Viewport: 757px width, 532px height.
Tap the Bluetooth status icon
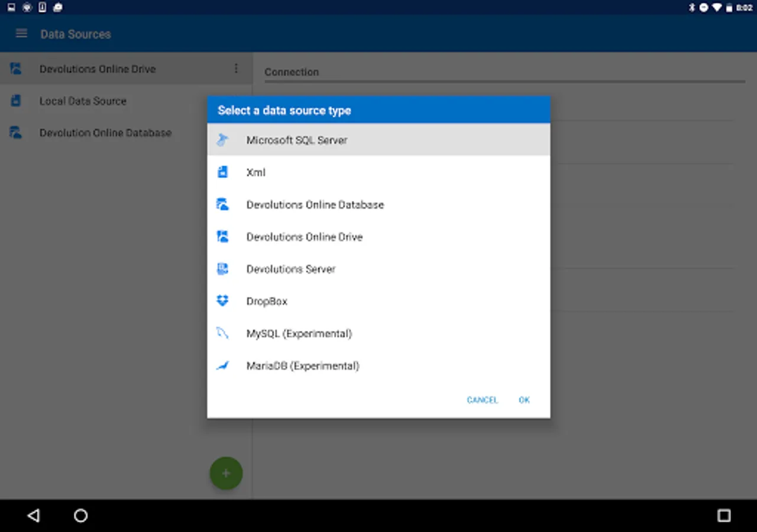[x=692, y=8]
